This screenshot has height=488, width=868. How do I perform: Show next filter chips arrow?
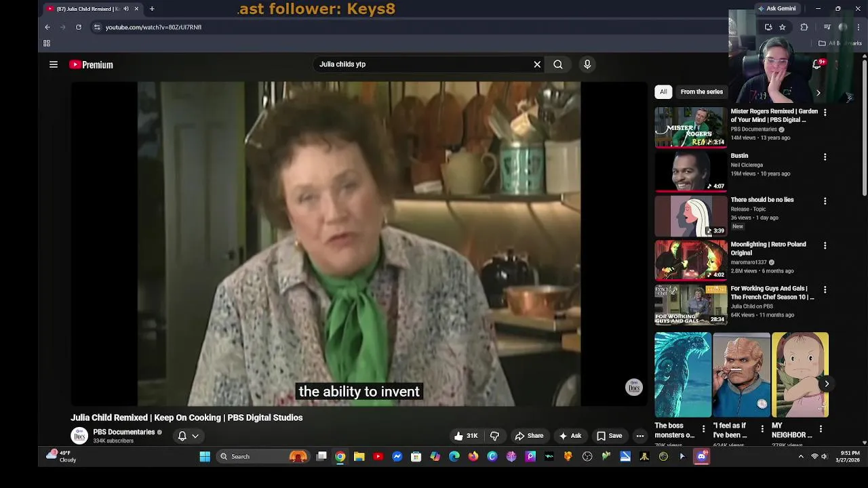pyautogui.click(x=818, y=92)
